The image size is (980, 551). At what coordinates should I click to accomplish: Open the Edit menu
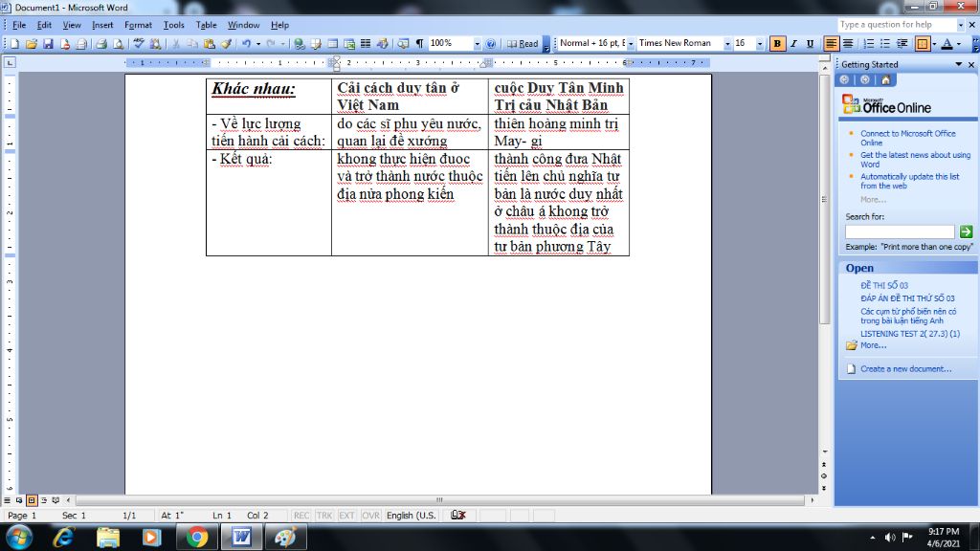44,25
